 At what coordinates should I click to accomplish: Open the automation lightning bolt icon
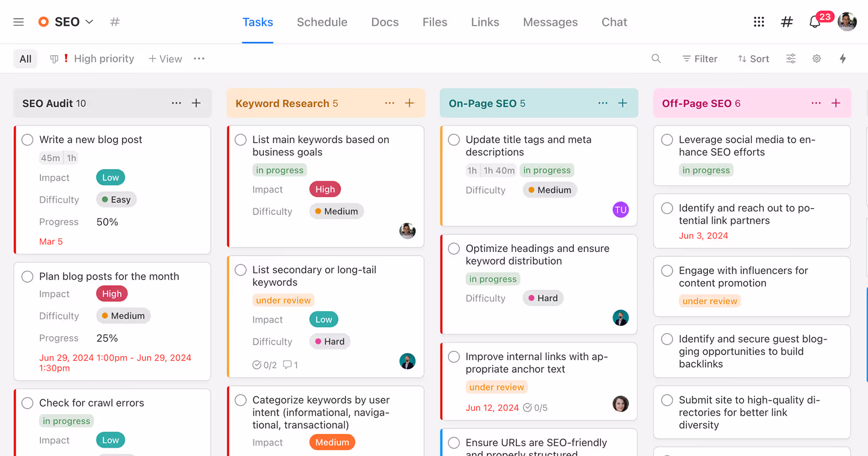[x=843, y=59]
